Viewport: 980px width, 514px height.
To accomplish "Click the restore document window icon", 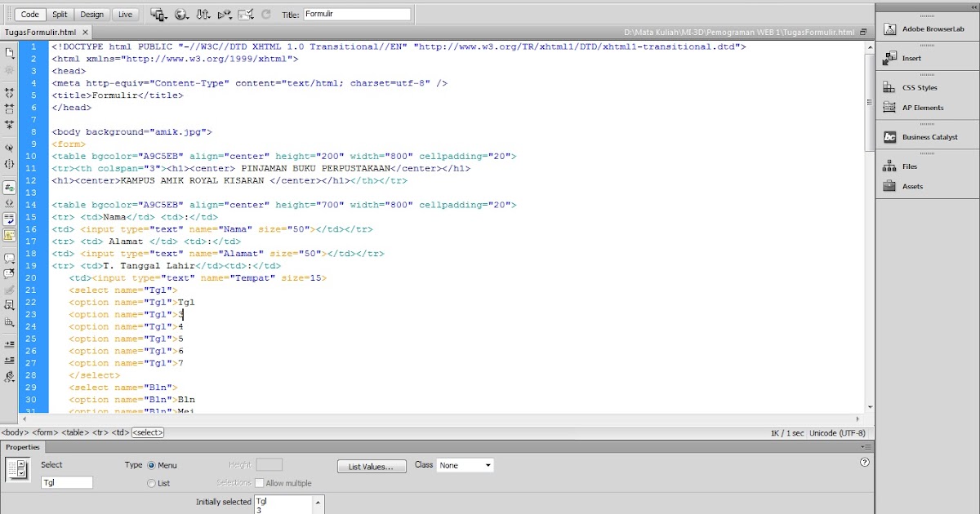I will [x=863, y=32].
